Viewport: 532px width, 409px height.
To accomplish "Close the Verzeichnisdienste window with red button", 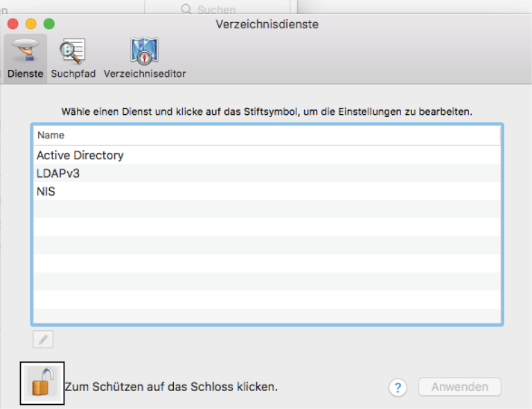I will click(13, 24).
